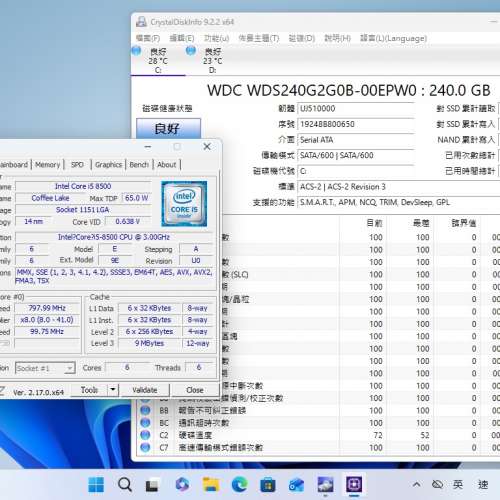Click the cloud sync-off tray icon
Screen dimensions: 500x500
(437, 484)
